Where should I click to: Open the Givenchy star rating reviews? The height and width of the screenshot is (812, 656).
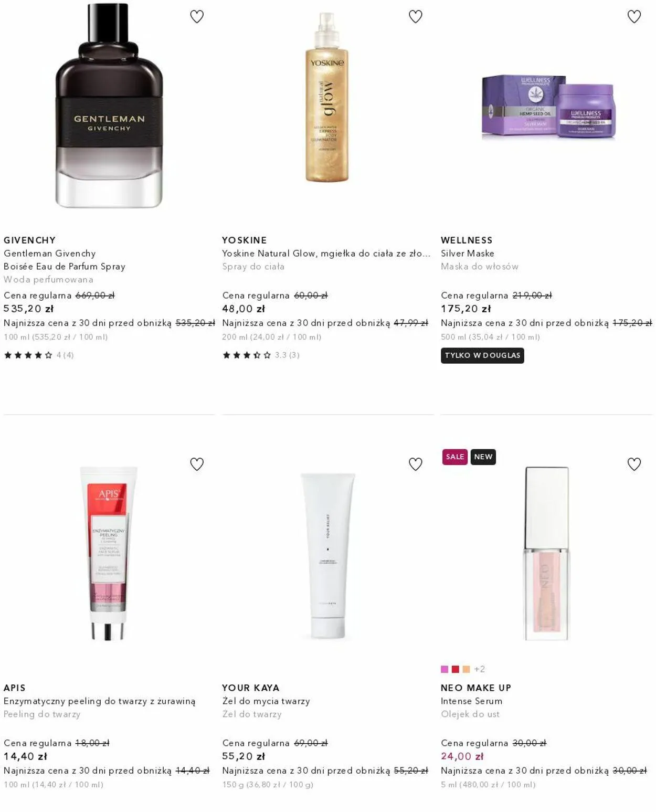coord(39,355)
